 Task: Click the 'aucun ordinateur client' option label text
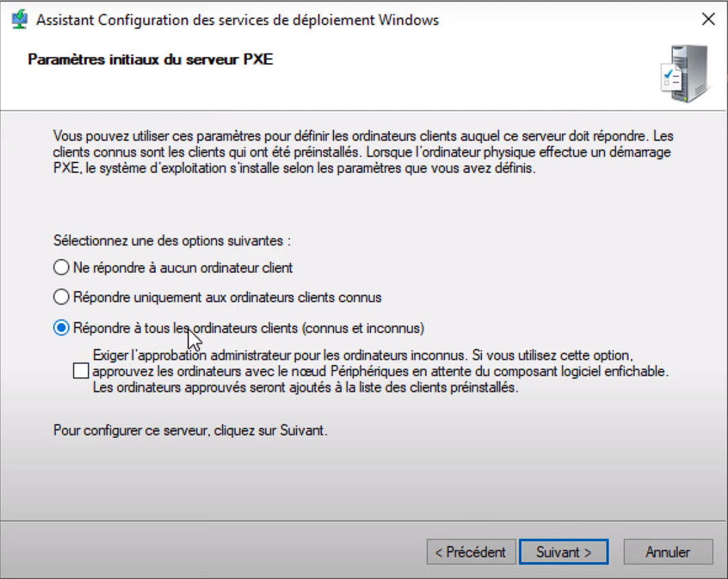[183, 268]
